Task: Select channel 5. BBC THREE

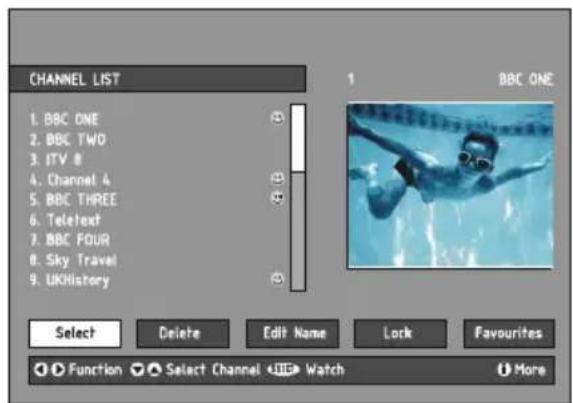Action: pyautogui.click(x=73, y=200)
